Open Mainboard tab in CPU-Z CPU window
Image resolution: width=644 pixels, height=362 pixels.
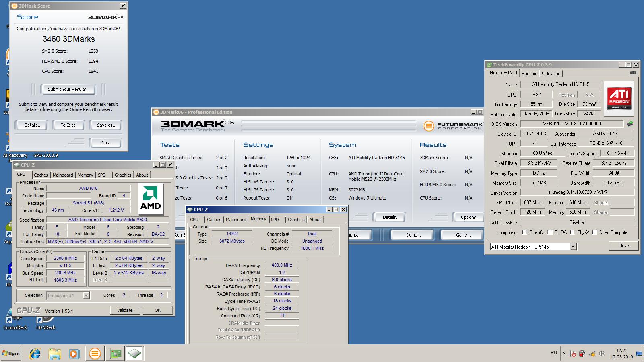pos(63,175)
